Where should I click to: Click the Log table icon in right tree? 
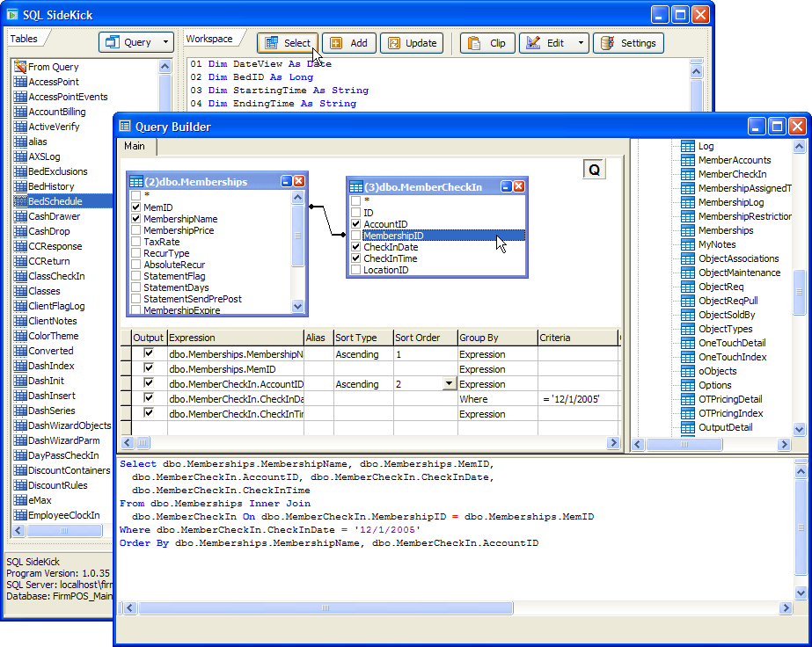[688, 147]
